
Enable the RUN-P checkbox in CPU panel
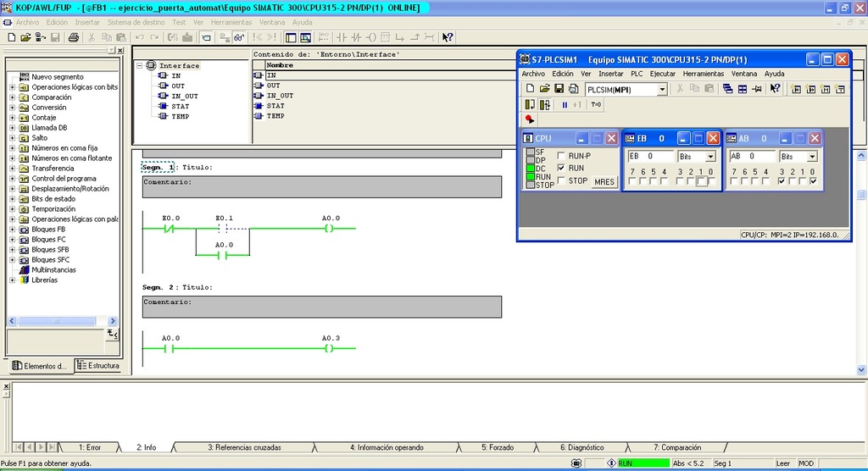tap(561, 156)
